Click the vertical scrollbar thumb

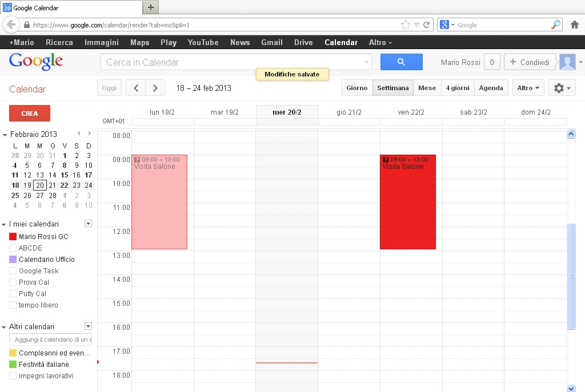(571, 276)
